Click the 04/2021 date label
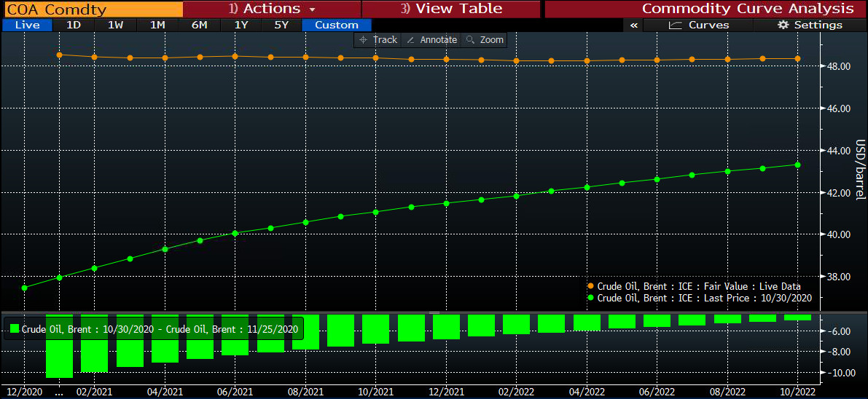The height and width of the screenshot is (399, 868). [x=165, y=392]
